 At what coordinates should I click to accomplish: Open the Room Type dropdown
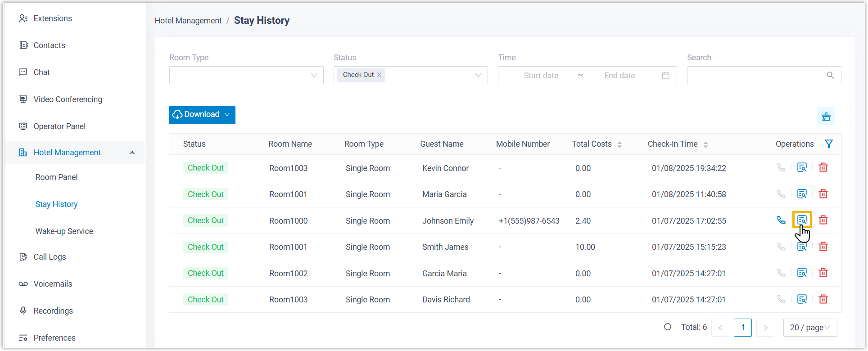pos(246,75)
